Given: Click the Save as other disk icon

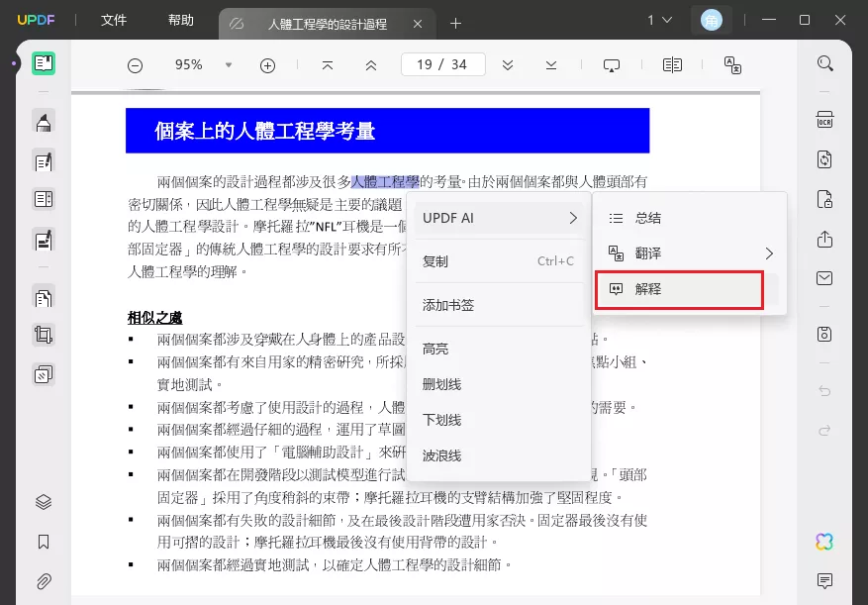Looking at the screenshot, I should tap(824, 334).
